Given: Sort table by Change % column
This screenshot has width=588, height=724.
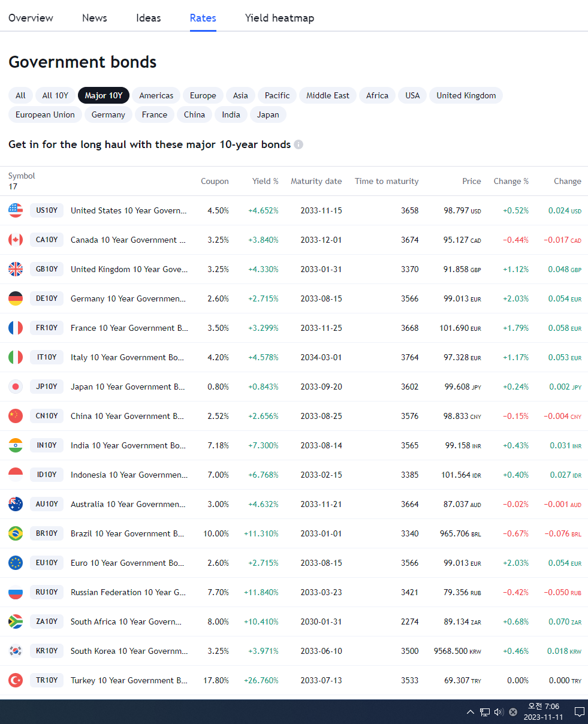Looking at the screenshot, I should [x=511, y=181].
